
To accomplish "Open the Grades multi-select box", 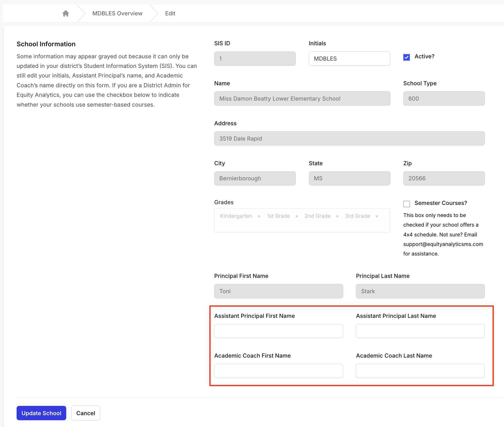I will [x=302, y=226].
